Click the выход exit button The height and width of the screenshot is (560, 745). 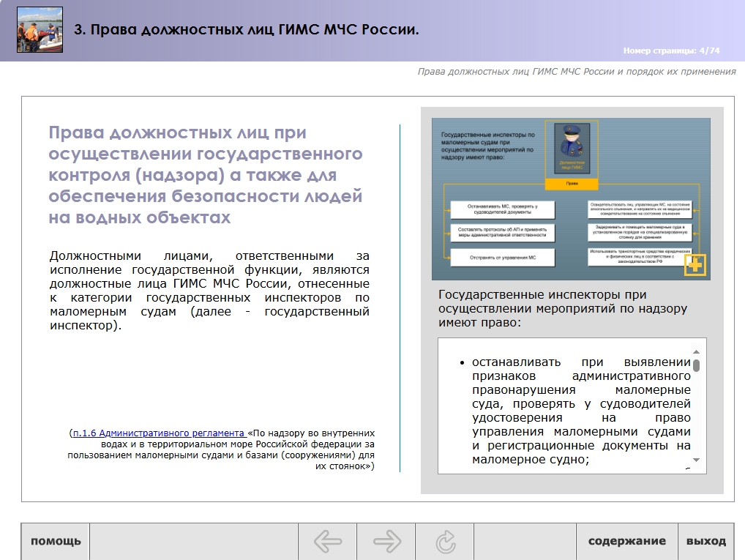click(706, 541)
